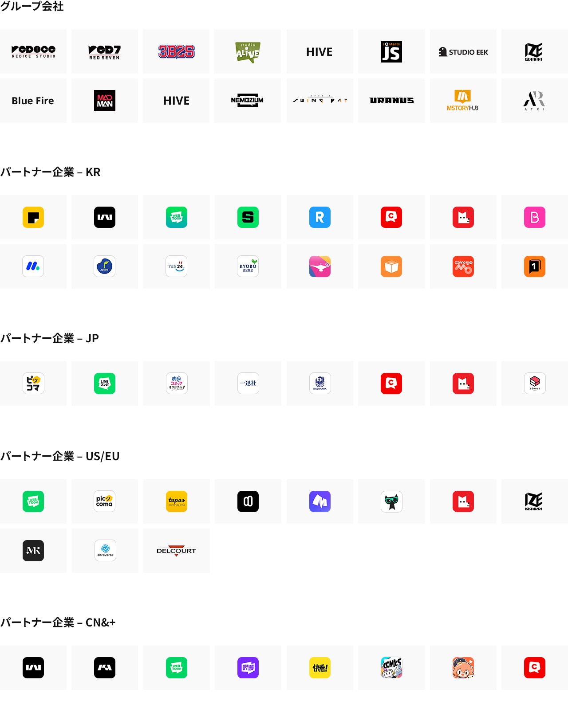This screenshot has height=728, width=568.
Task: Select the Mecha Comic original icon
Action: (177, 384)
